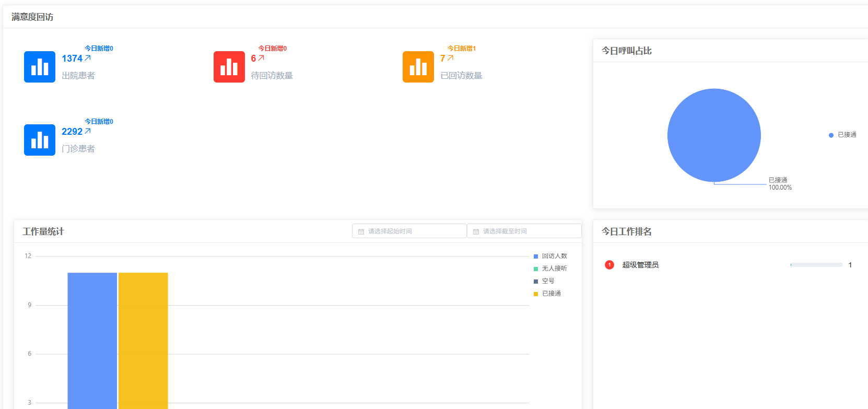Click the red 待回访数量 chart icon
This screenshot has width=868, height=409.
tap(229, 67)
